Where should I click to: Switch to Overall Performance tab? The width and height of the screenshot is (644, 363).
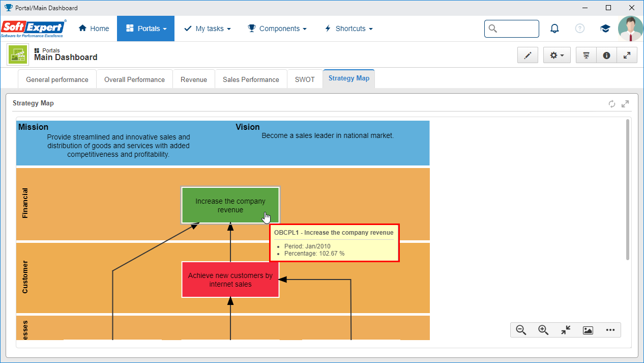(135, 79)
